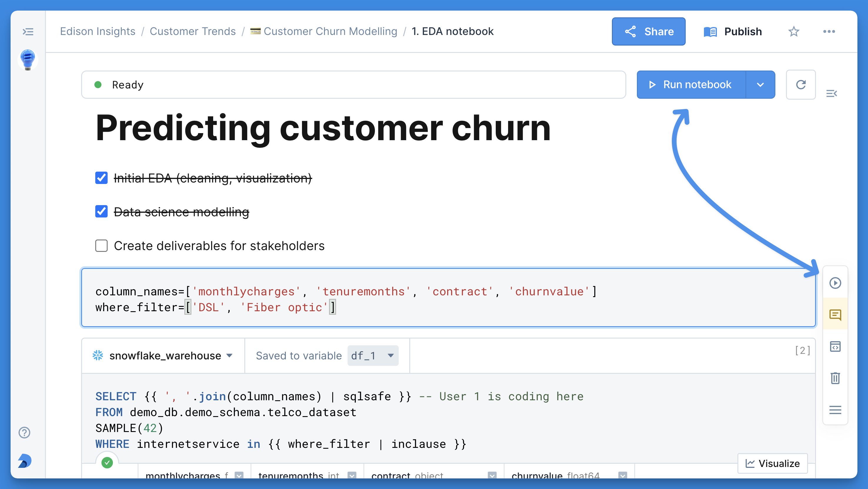This screenshot has height=489, width=868.
Task: Expand the left sidebar panel
Action: [28, 32]
